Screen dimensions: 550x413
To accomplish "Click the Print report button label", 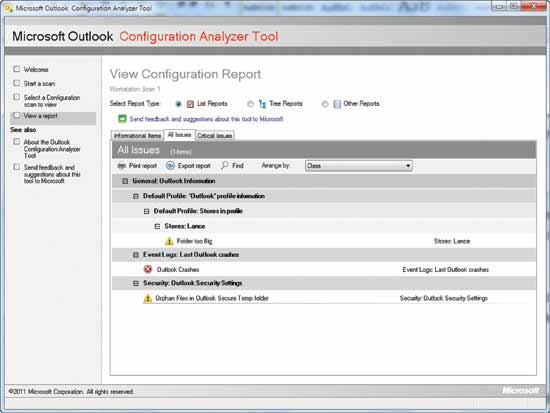I will (x=143, y=166).
